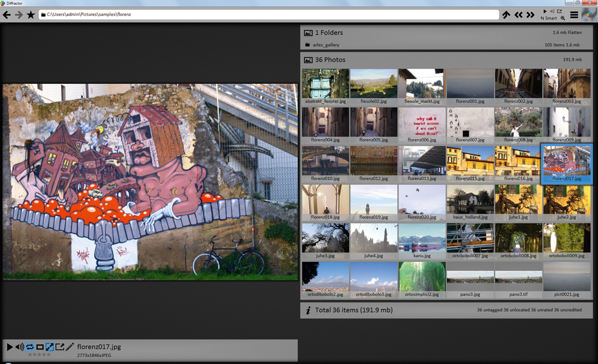Go back with the left arrow icon
The image size is (598, 364).
pyautogui.click(x=7, y=15)
